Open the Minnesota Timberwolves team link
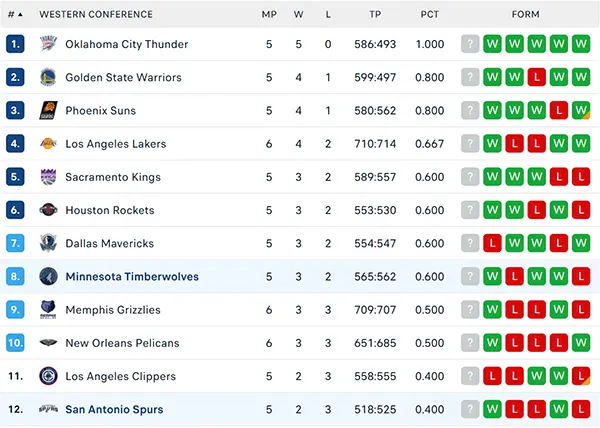The height and width of the screenshot is (428, 600). pos(132,277)
